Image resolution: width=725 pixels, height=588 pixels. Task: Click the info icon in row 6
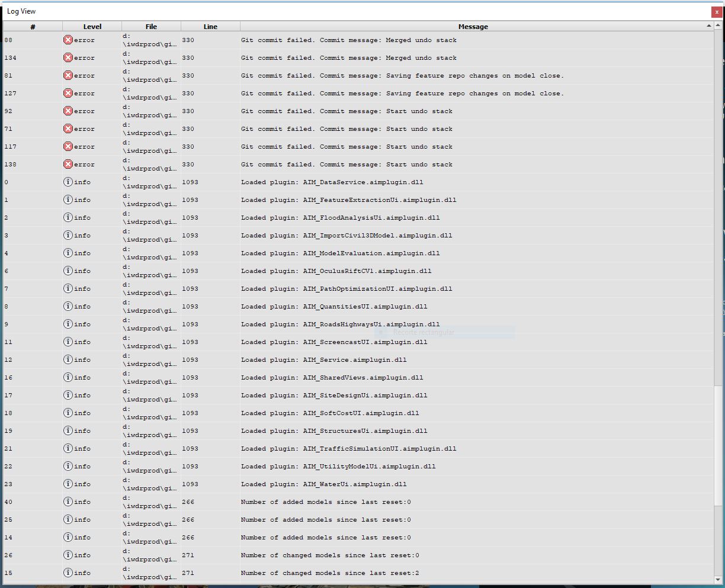click(68, 271)
